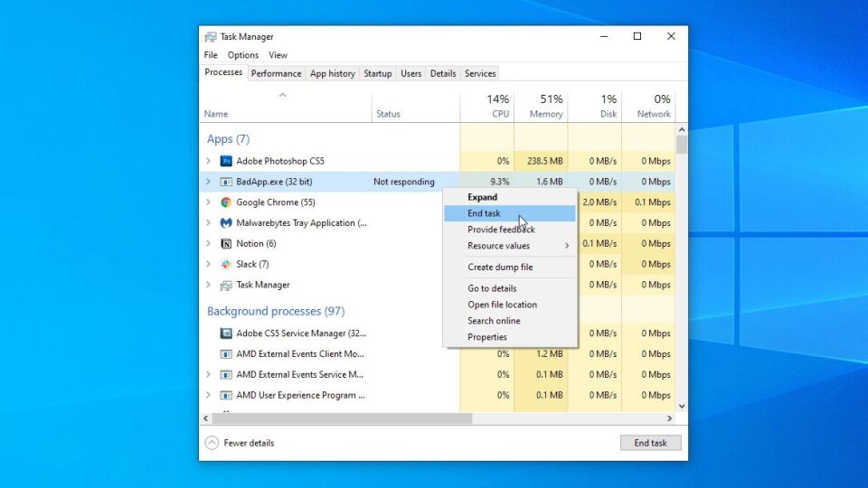Expand the Notion process group
868x488 pixels.
[208, 244]
